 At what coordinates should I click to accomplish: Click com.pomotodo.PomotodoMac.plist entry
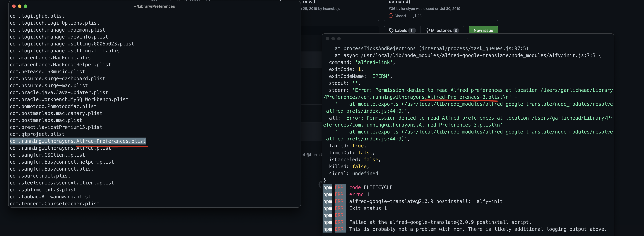tap(53, 106)
